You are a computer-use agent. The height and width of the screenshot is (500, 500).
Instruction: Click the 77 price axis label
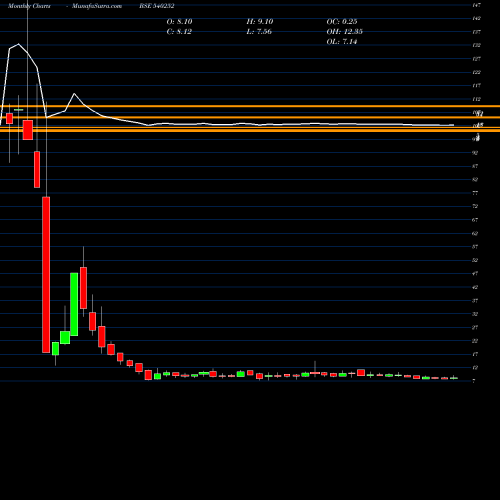(475, 193)
